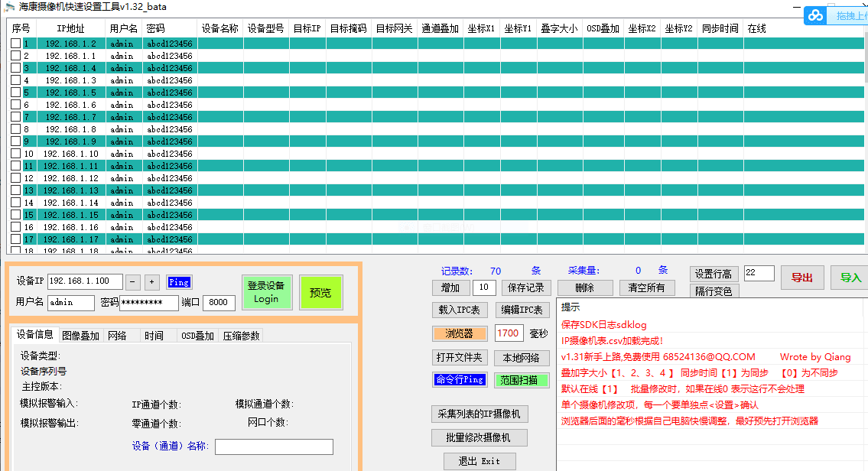Viewport: 868px width, 471px height.
Task: Click the 叠字大小 column header
Action: coord(559,28)
